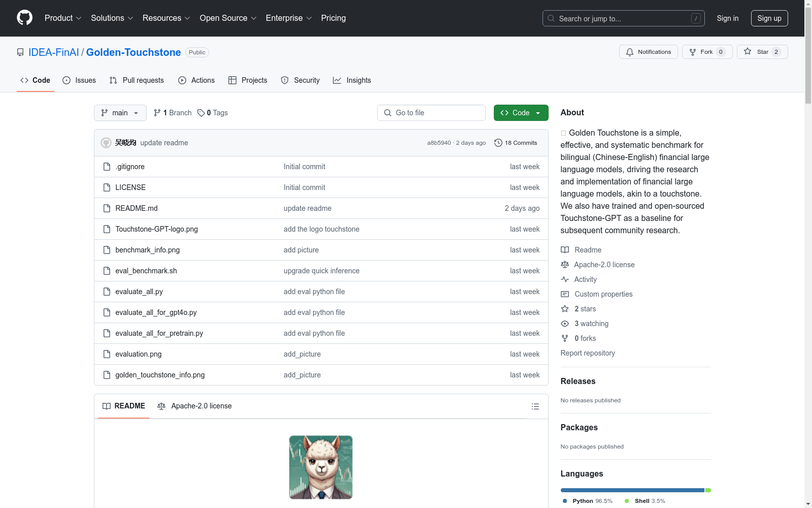Click the book icon beside Readme link

(x=565, y=250)
